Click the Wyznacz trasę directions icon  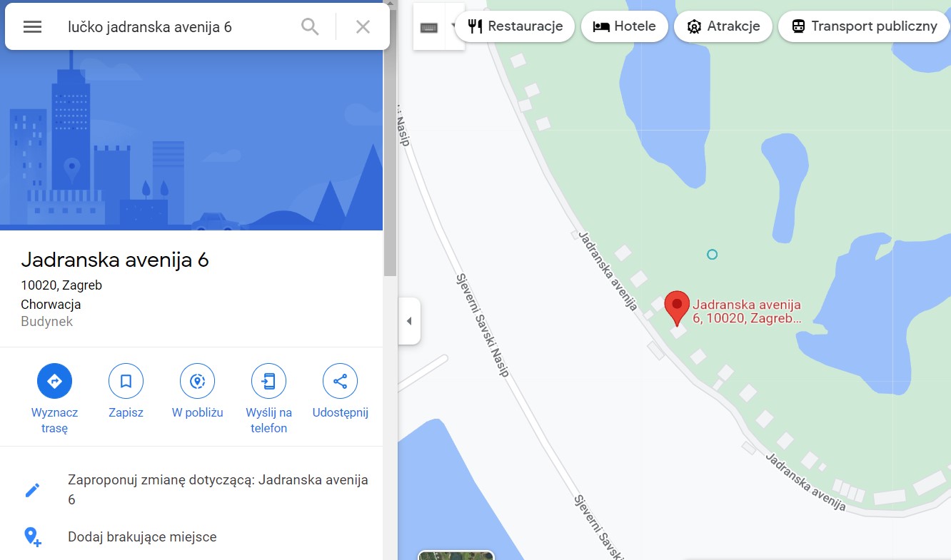coord(54,382)
